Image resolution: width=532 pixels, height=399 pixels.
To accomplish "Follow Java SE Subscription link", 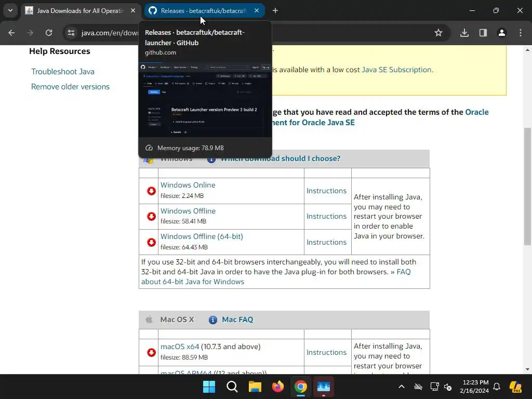I will point(396,70).
